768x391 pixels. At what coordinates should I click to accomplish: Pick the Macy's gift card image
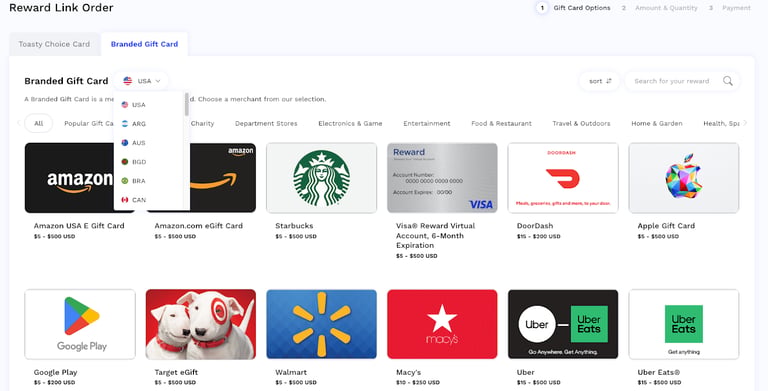click(x=442, y=324)
